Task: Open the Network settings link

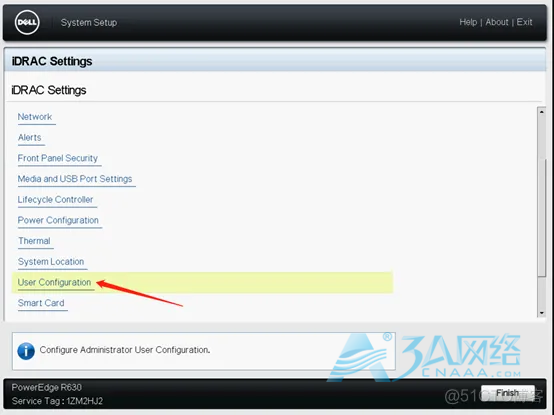Action: 35,117
